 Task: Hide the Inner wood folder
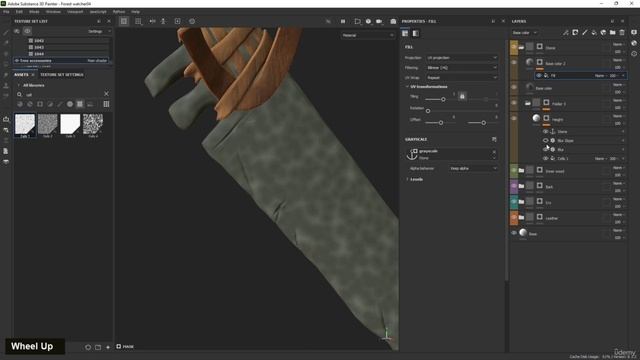514,170
